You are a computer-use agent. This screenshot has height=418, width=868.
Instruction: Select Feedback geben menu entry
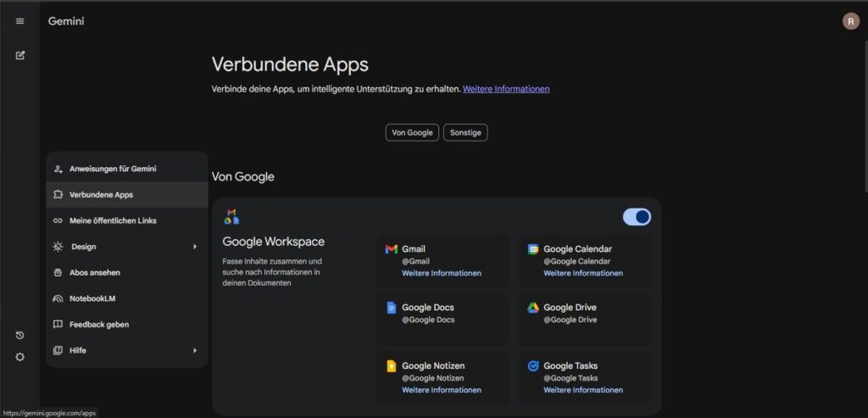pos(127,325)
